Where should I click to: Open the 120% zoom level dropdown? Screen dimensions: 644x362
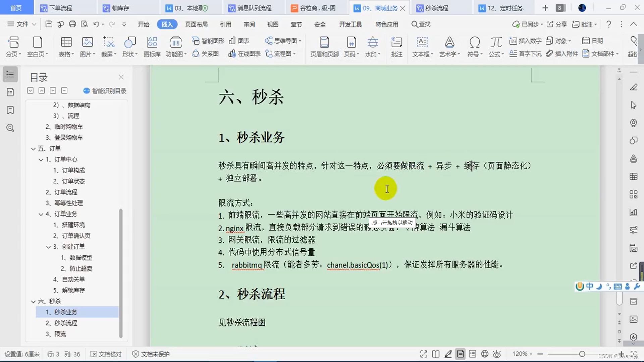pyautogui.click(x=522, y=354)
